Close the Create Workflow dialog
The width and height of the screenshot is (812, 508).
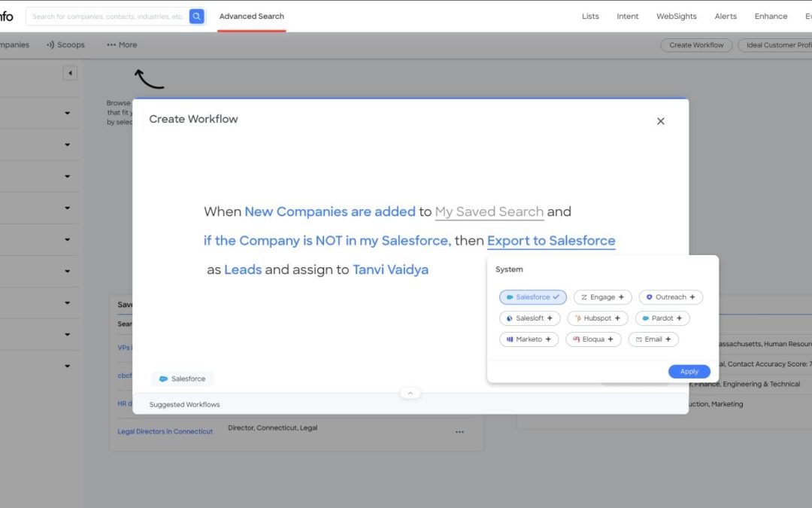pos(660,121)
